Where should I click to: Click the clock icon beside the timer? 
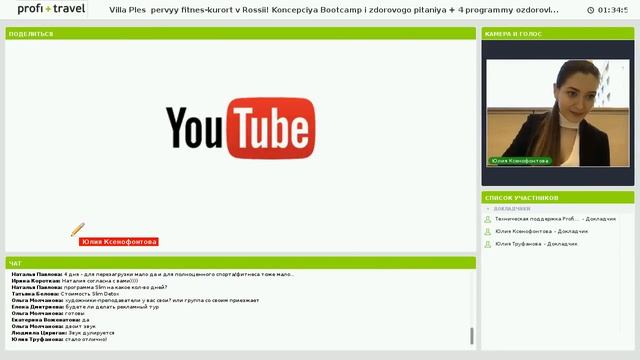click(x=591, y=10)
